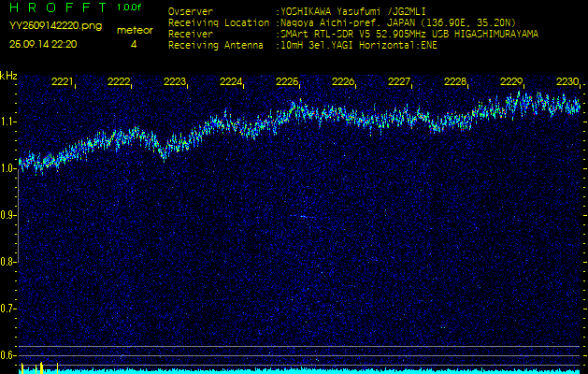This screenshot has height=374, width=588.
Task: Select the 2229 time marker
Action: [511, 82]
